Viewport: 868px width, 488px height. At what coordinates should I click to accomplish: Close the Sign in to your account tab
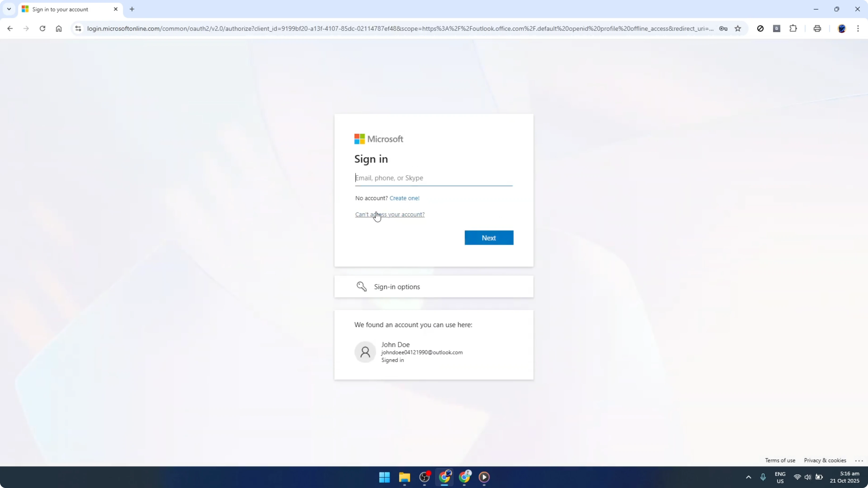click(116, 9)
